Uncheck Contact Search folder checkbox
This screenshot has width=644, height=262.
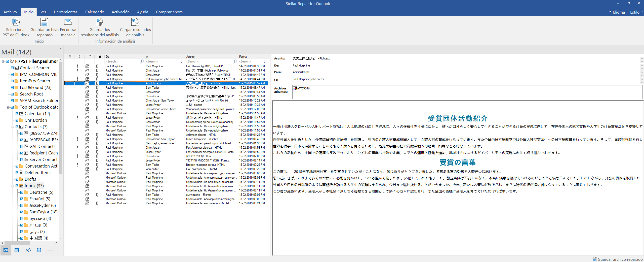[12, 68]
